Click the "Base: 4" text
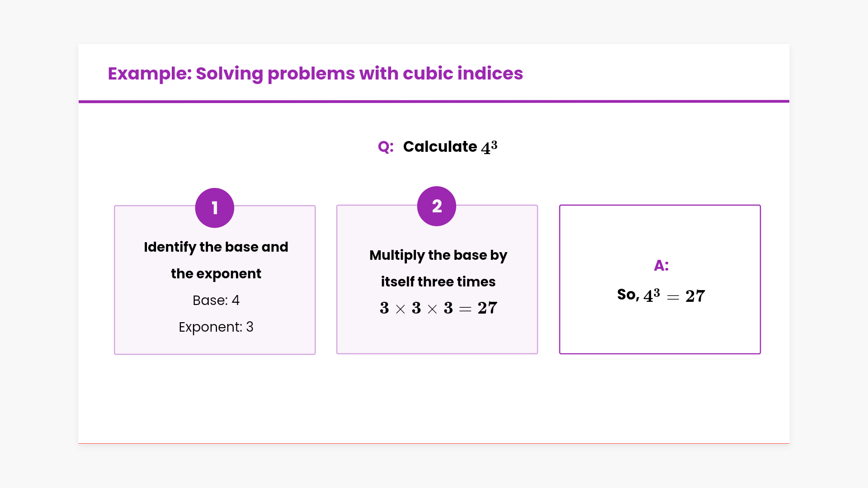Image resolution: width=868 pixels, height=488 pixels. pos(216,300)
